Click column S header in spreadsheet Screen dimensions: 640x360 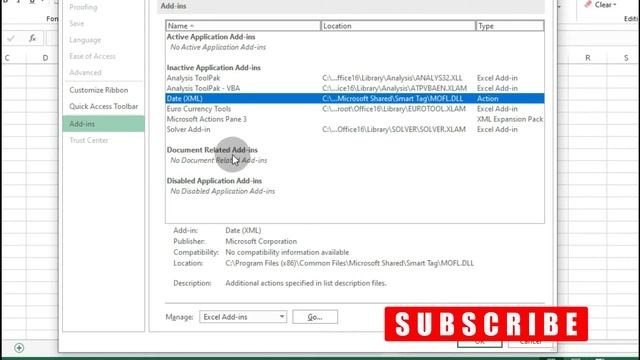pos(626,58)
